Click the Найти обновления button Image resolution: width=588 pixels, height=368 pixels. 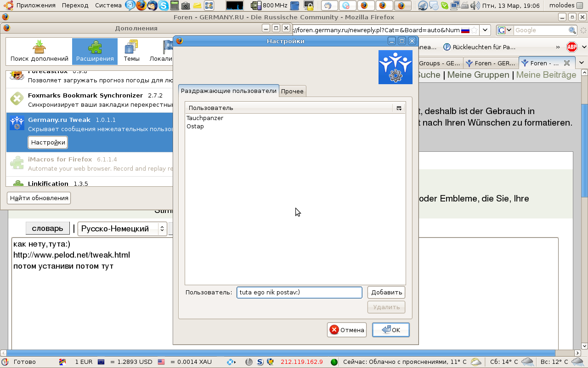(39, 198)
